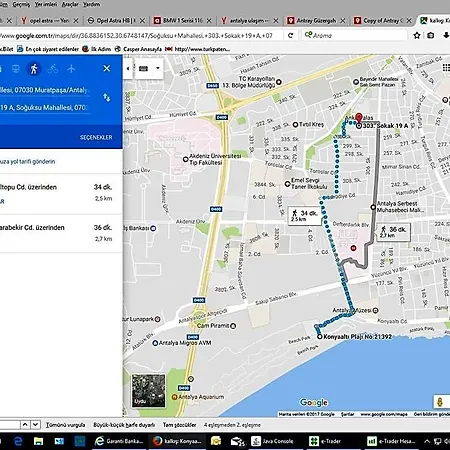The image size is (450, 450).
Task: Click the red destination pin marker
Action: click(359, 118)
